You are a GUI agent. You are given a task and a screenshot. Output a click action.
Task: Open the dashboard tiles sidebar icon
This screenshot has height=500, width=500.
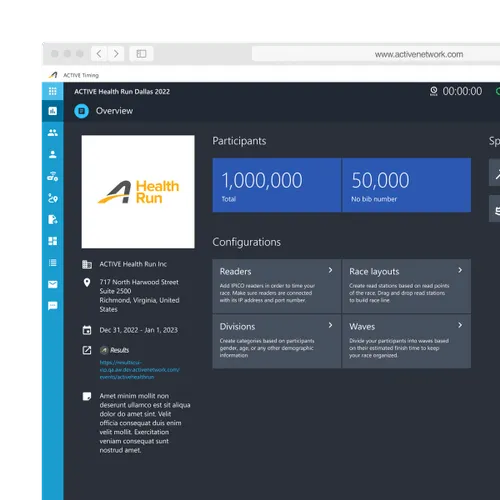[x=53, y=241]
